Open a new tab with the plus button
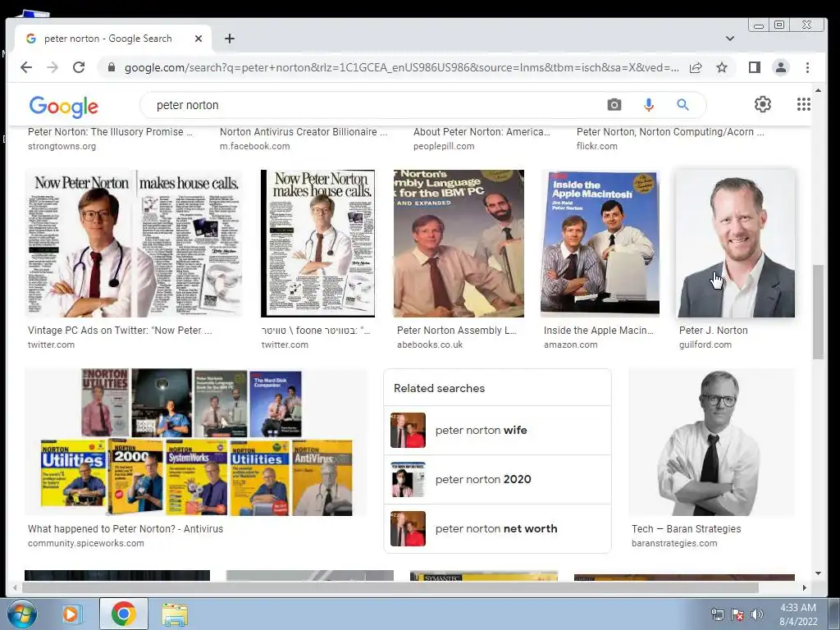Screen dimensions: 840x630 pos(230,39)
